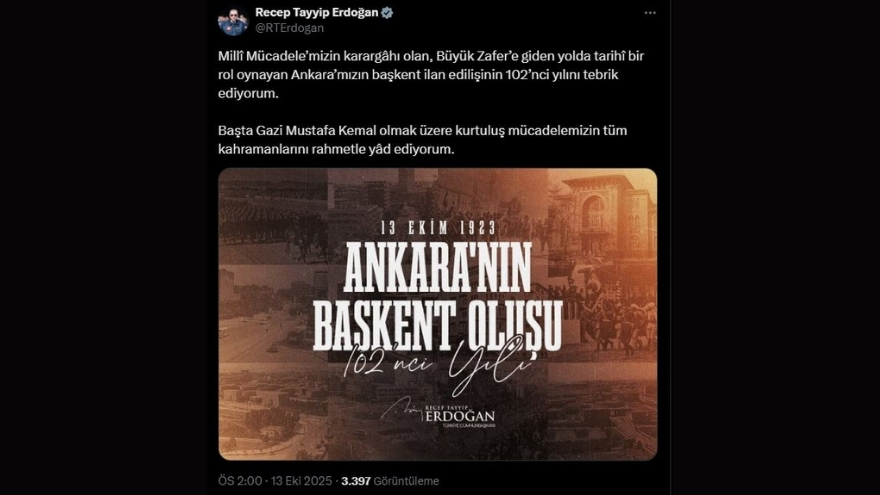The height and width of the screenshot is (495, 880).
Task: Click the word Ankara'mızın in the tweet
Action: (329, 75)
